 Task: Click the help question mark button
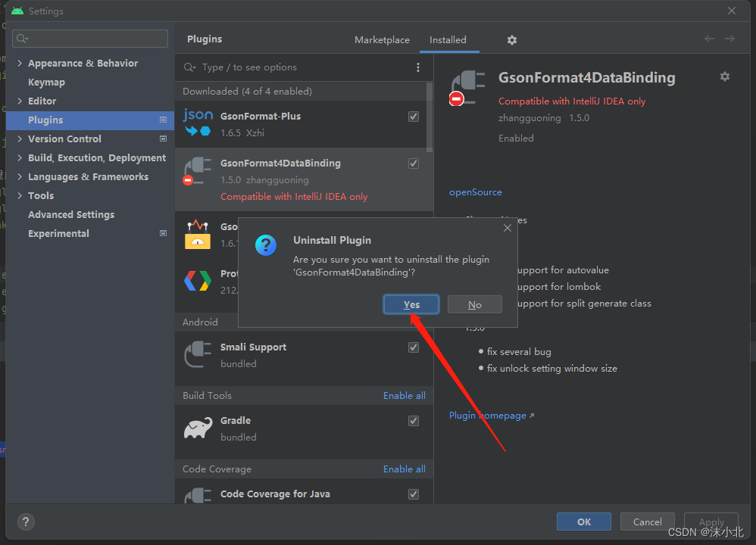(26, 522)
